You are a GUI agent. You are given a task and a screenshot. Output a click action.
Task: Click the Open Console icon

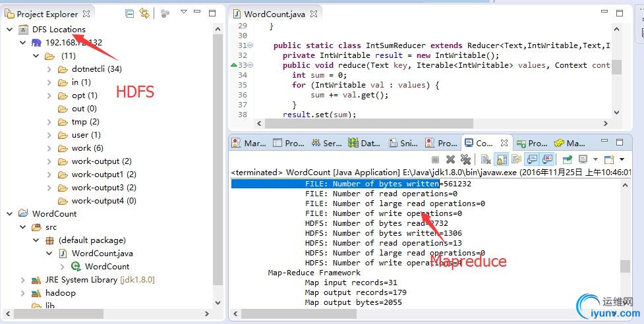[608, 159]
